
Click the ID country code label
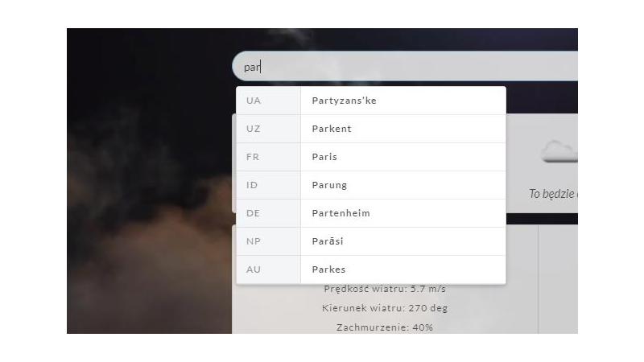(252, 185)
